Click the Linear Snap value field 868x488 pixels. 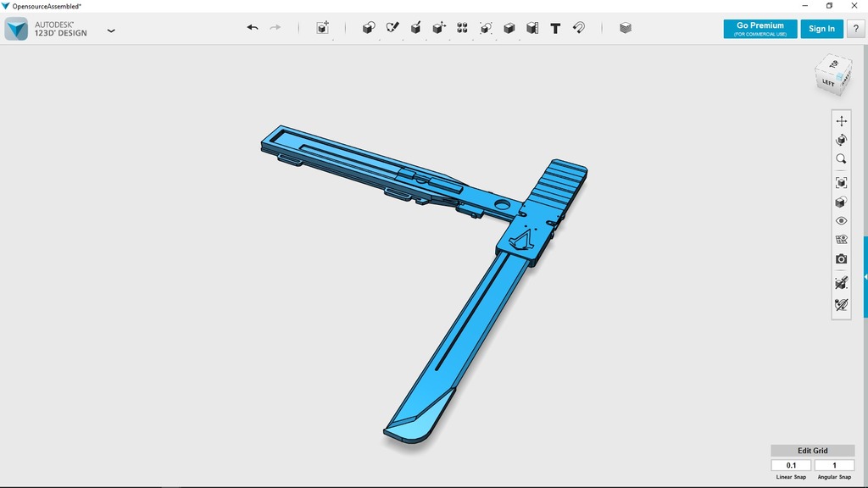pos(791,465)
